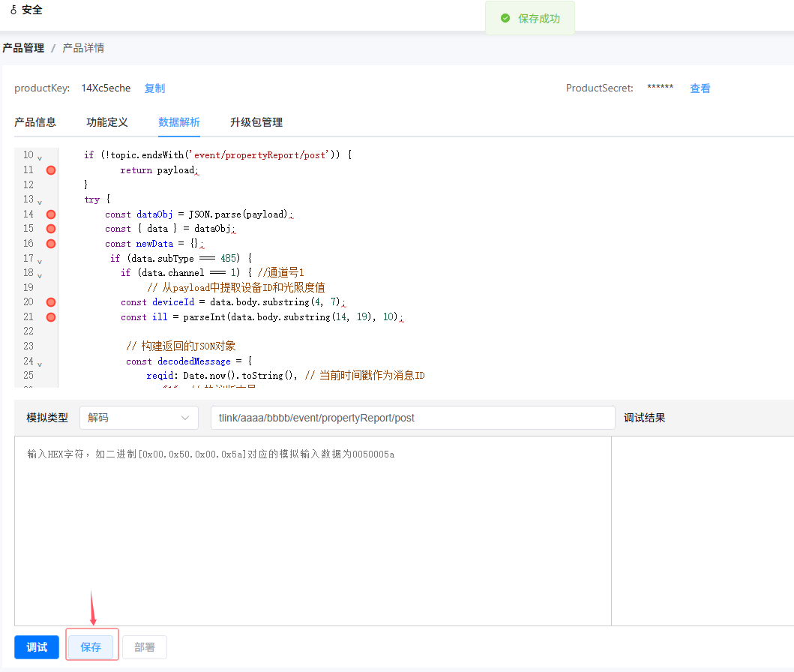Image resolution: width=794 pixels, height=672 pixels.
Task: Click the topic input field with tlink path
Action: (x=412, y=418)
